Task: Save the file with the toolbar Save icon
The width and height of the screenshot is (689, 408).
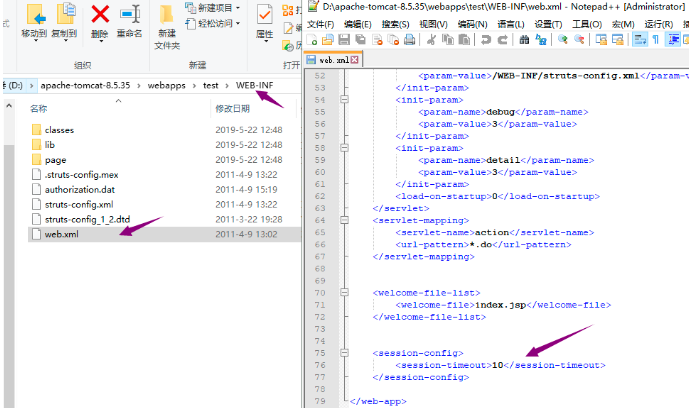Action: pos(344,40)
